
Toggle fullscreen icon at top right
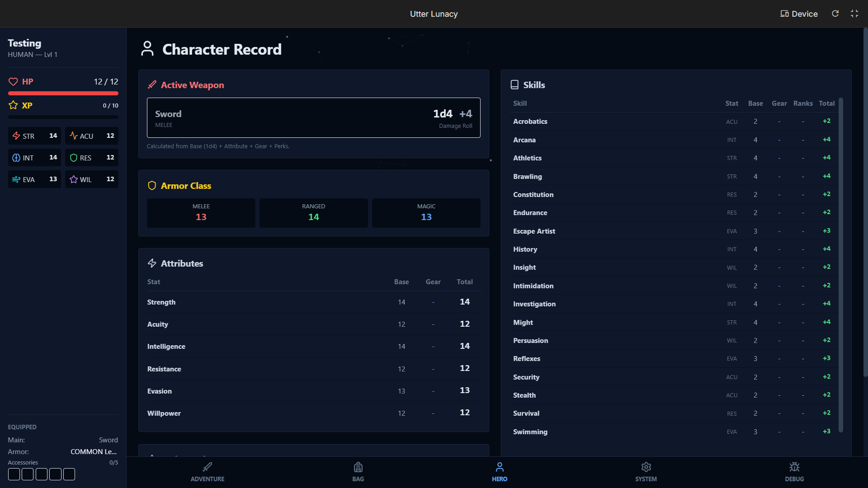[x=854, y=14]
